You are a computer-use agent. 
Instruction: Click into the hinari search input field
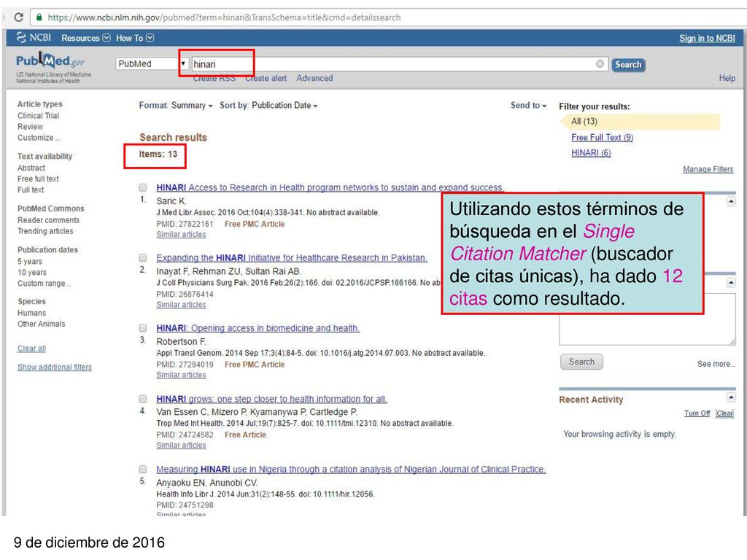point(399,64)
